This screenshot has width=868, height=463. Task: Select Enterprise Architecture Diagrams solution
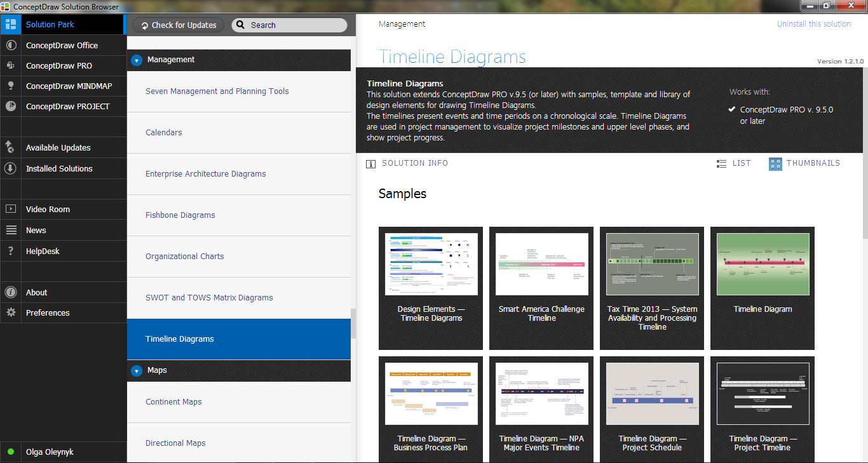239,174
